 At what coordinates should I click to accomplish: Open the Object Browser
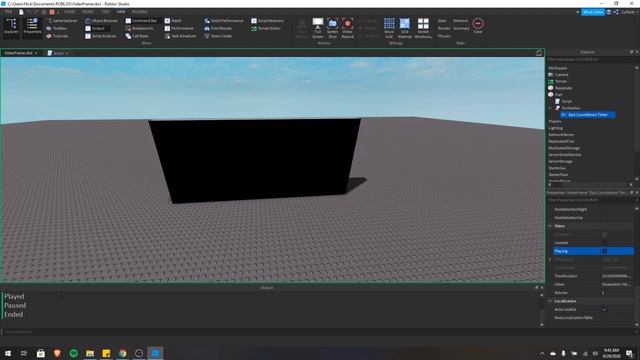[102, 20]
